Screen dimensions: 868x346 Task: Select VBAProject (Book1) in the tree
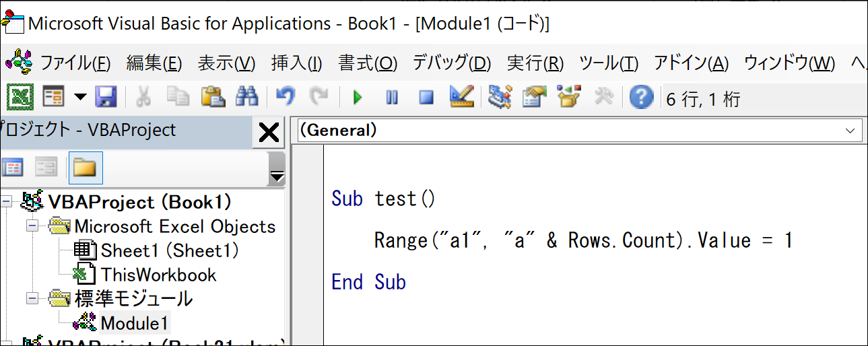(140, 201)
